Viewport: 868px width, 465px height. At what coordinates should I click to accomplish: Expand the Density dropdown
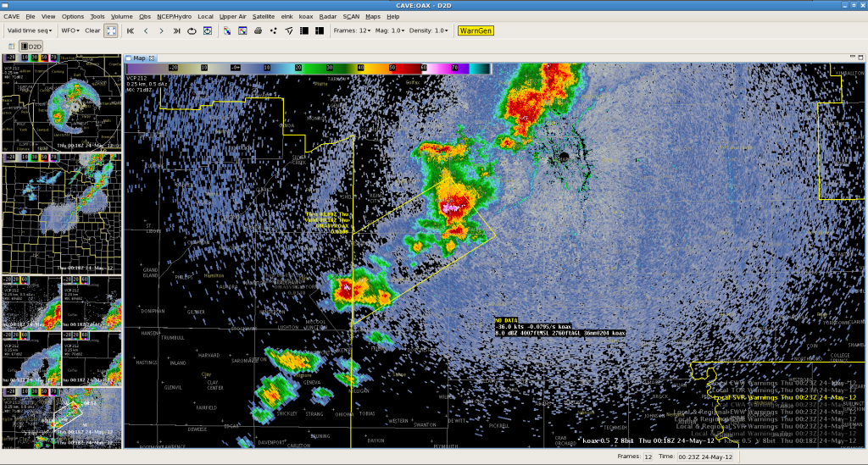[x=429, y=30]
